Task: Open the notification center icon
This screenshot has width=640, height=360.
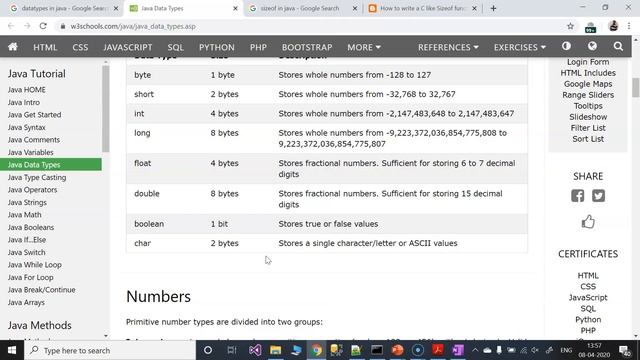Action: [624, 350]
